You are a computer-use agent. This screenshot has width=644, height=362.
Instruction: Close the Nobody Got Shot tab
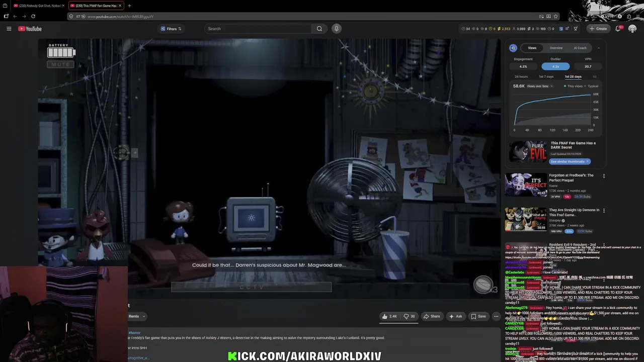63,6
